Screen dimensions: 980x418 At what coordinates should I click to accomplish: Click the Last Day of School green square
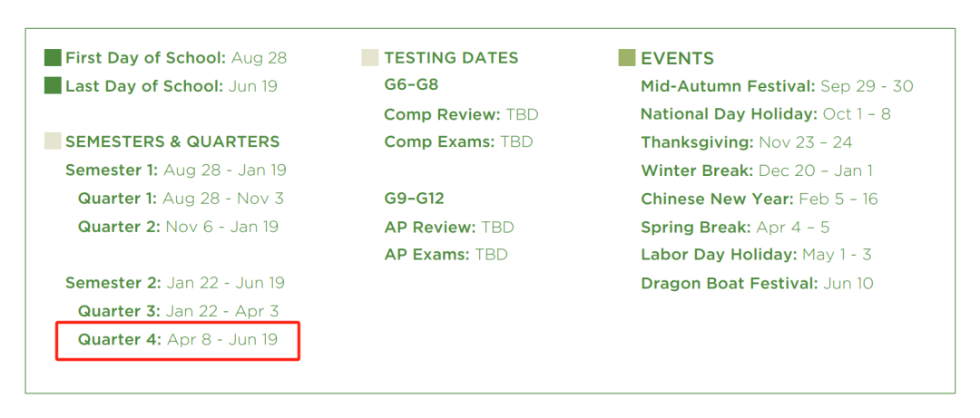coord(53,85)
